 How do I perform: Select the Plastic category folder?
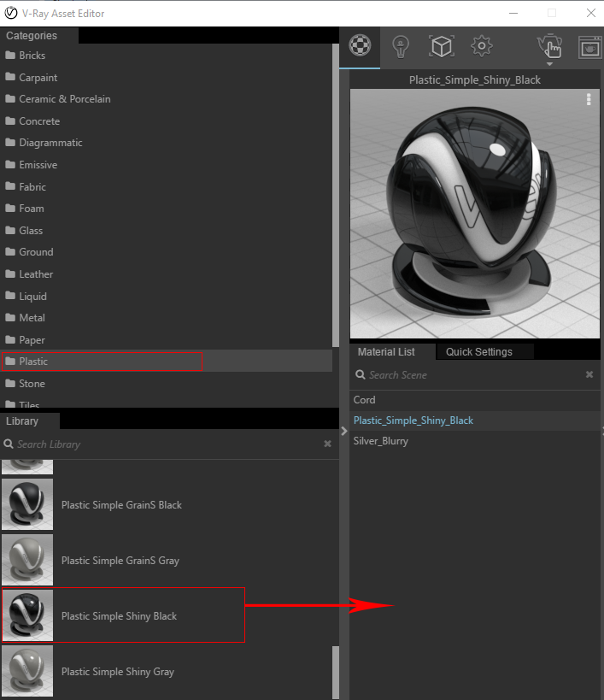pos(167,362)
